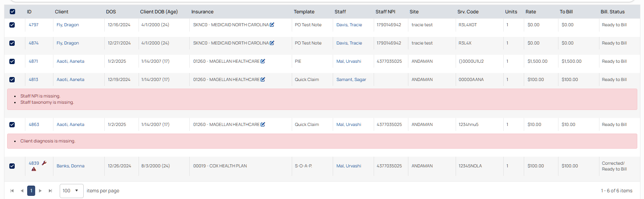Open the items per page dropdown
The image size is (644, 199).
click(x=72, y=191)
